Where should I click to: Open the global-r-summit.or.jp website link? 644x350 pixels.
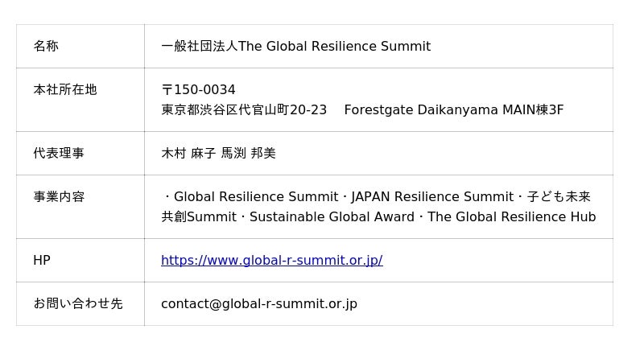(x=271, y=260)
